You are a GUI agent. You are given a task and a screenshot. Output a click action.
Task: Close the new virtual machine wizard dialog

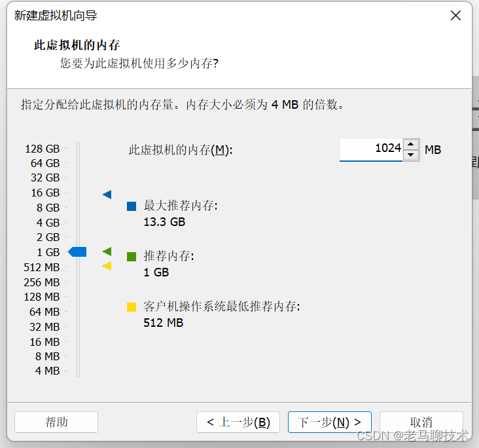(455, 15)
